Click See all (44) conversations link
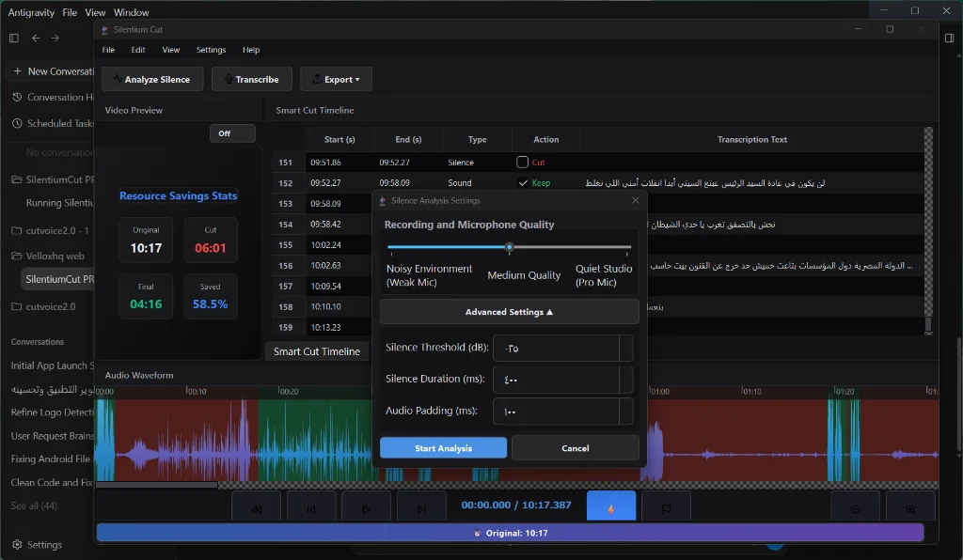The height and width of the screenshot is (560, 963). tap(34, 506)
